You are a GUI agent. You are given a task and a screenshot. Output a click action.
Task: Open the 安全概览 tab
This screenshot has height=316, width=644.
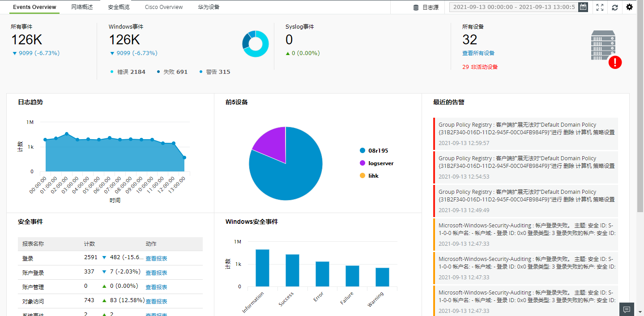tap(119, 7)
